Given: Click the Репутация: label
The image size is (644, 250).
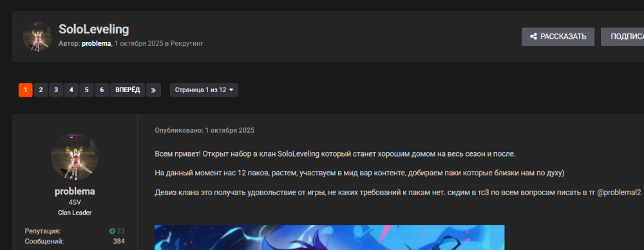Looking at the screenshot, I should pyautogui.click(x=43, y=231).
